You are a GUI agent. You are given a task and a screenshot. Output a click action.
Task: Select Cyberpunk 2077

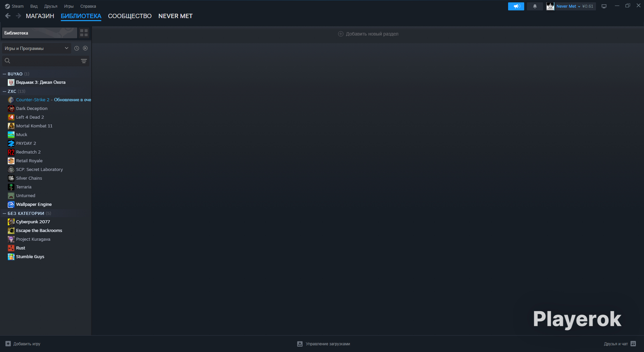(x=33, y=222)
